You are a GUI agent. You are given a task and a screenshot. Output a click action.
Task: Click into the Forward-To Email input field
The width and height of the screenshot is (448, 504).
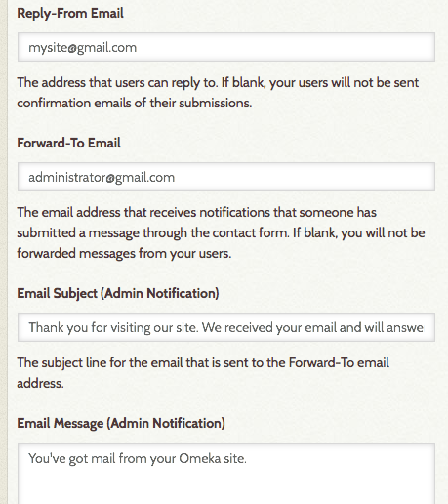pyautogui.click(x=226, y=177)
